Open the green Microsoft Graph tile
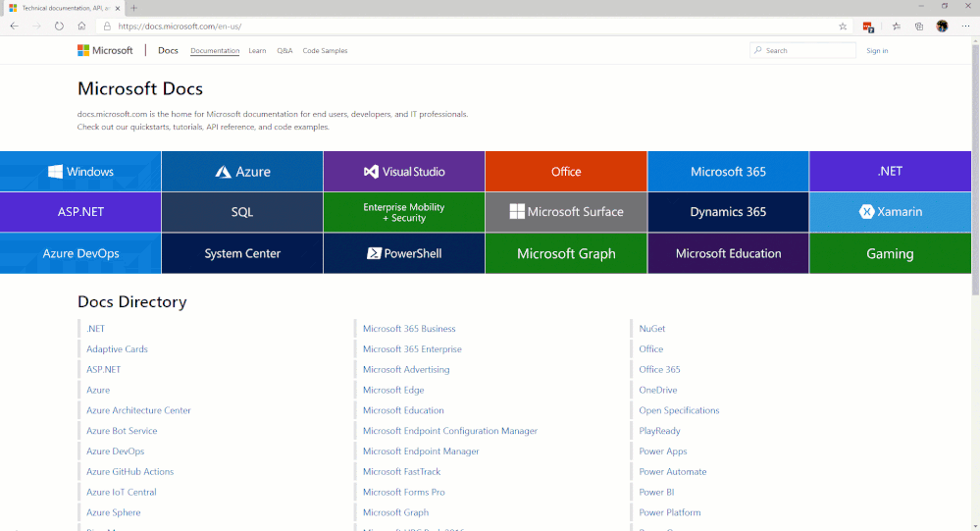The width and height of the screenshot is (980, 531). click(x=566, y=253)
